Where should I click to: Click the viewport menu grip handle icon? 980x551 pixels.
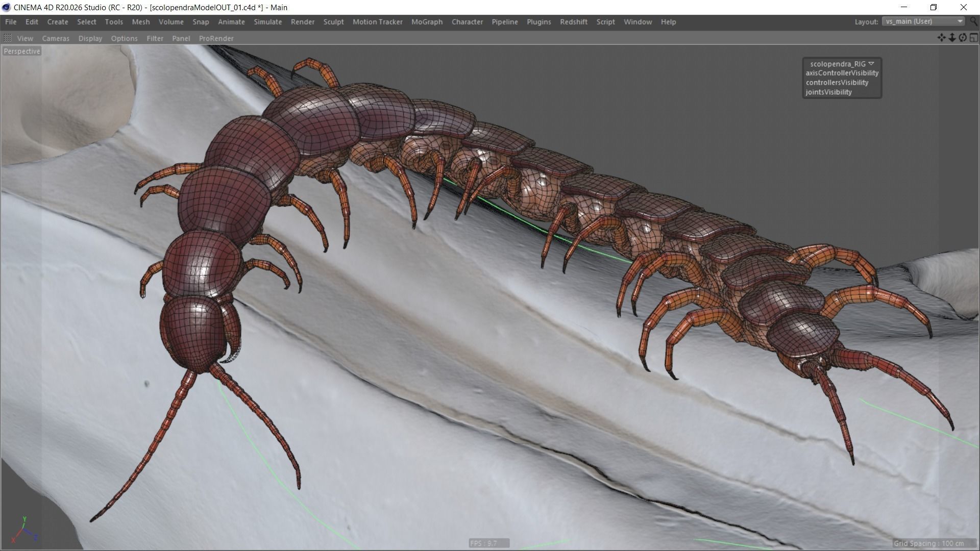(x=8, y=38)
